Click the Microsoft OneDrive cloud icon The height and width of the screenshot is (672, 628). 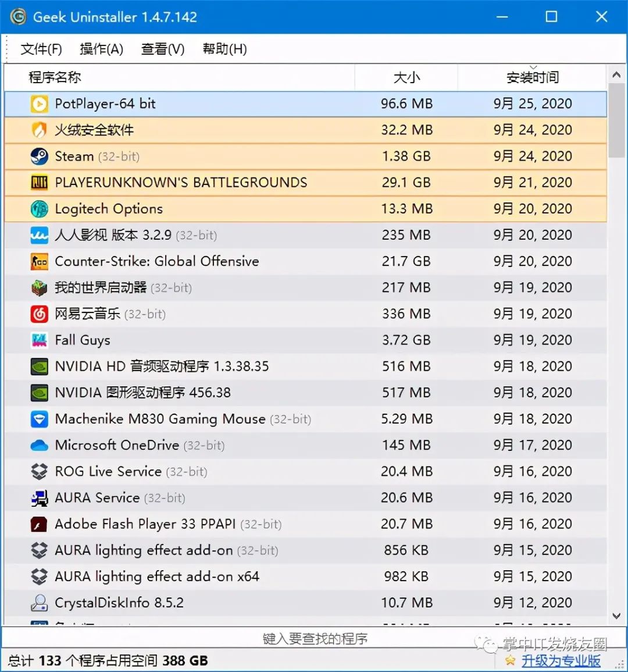click(40, 445)
